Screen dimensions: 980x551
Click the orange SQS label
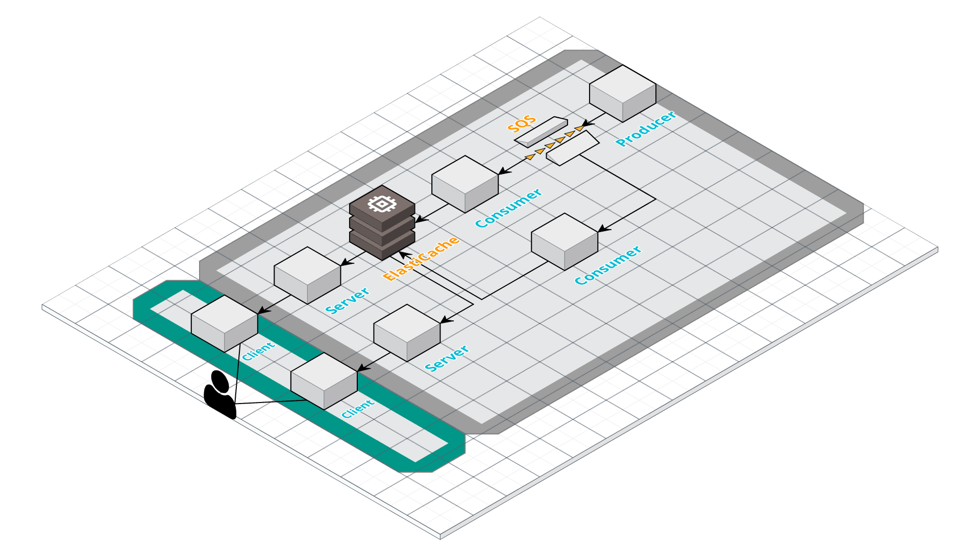[x=522, y=123]
